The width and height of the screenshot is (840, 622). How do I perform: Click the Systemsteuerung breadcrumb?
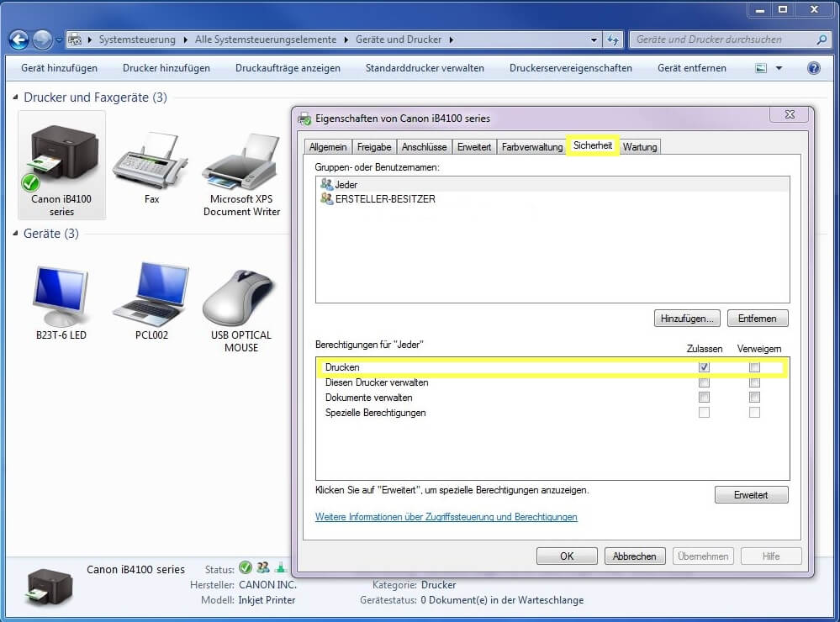[137, 40]
